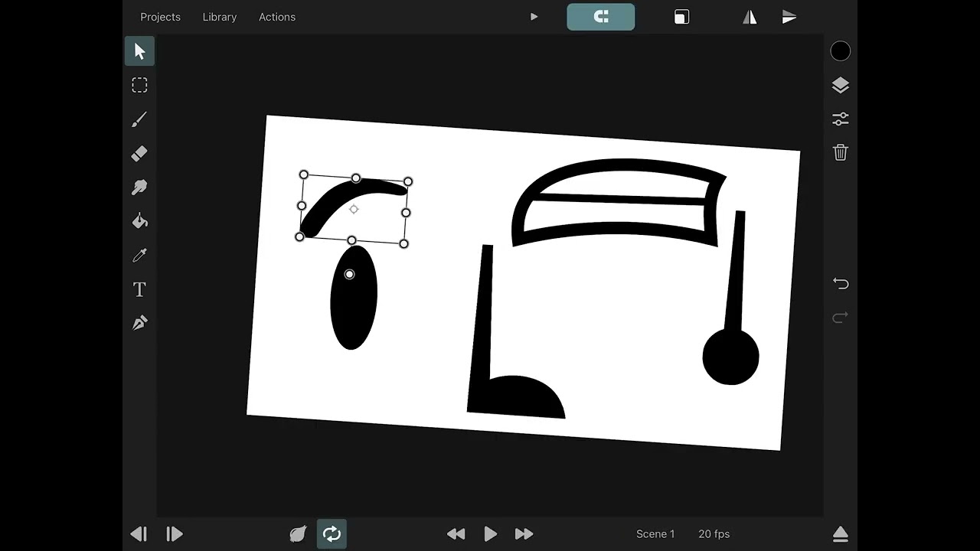Click the small play triangle in top bar

[x=534, y=17]
